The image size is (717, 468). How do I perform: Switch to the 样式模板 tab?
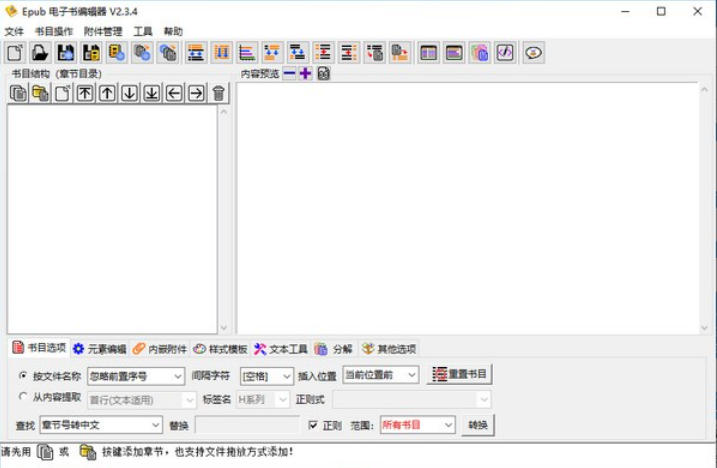pyautogui.click(x=220, y=349)
